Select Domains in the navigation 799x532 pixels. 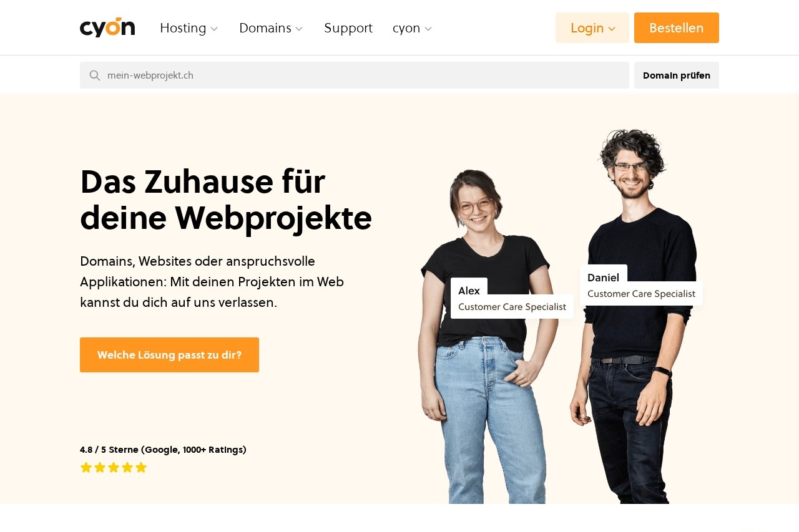[x=265, y=28]
